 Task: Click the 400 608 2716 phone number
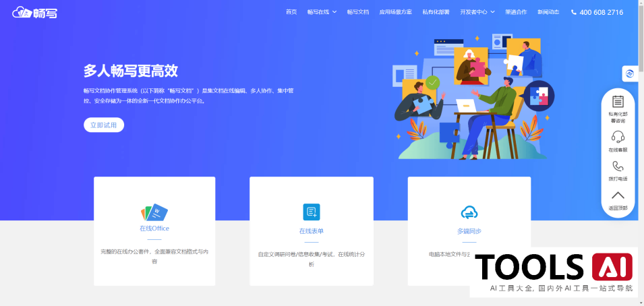point(597,12)
